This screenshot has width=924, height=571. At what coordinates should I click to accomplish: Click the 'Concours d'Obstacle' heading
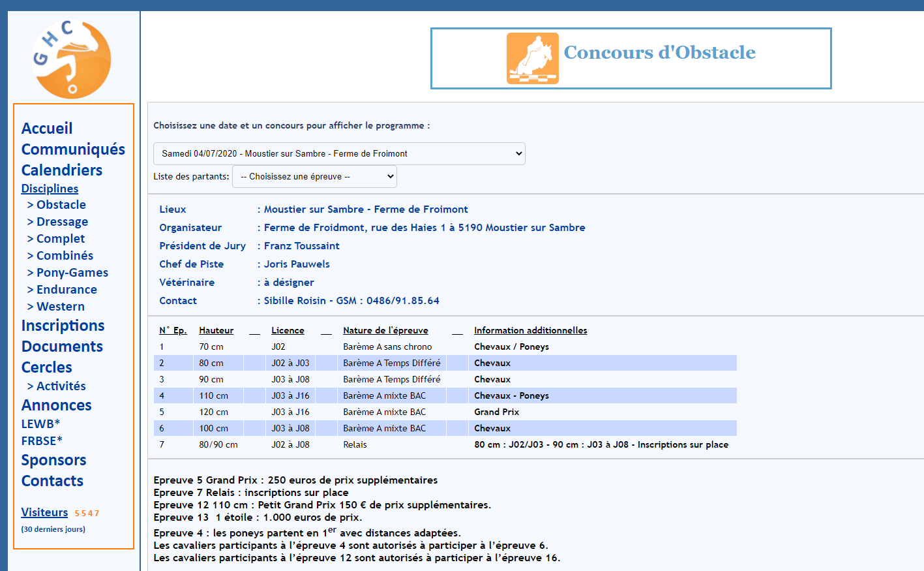659,52
